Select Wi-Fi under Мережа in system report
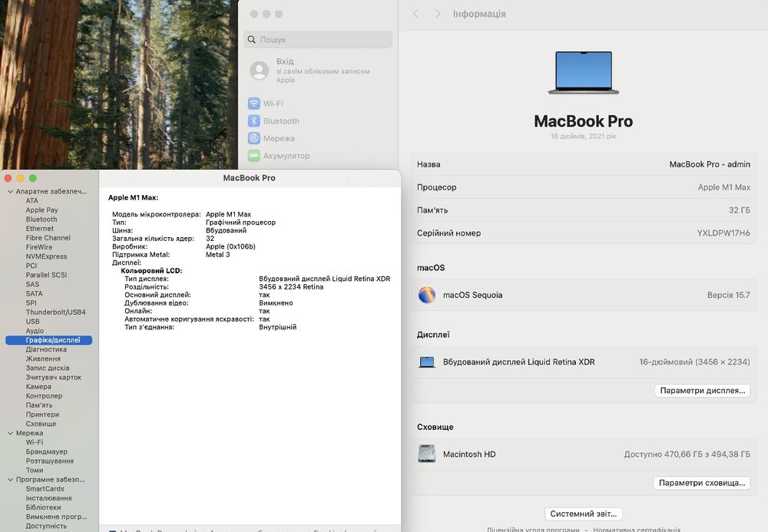768x532 pixels. (35, 442)
